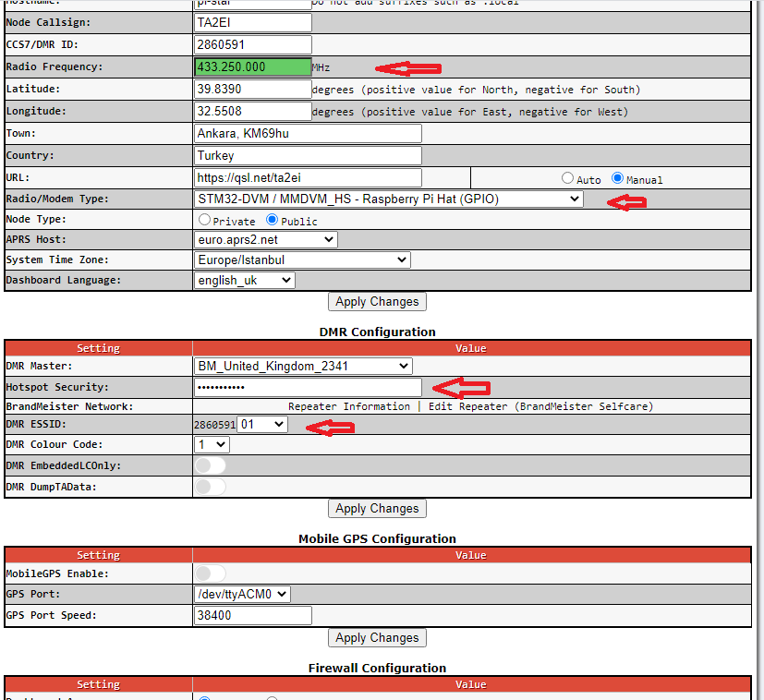Click the CCS7/DMR ID field
The height and width of the screenshot is (700, 764).
point(253,45)
